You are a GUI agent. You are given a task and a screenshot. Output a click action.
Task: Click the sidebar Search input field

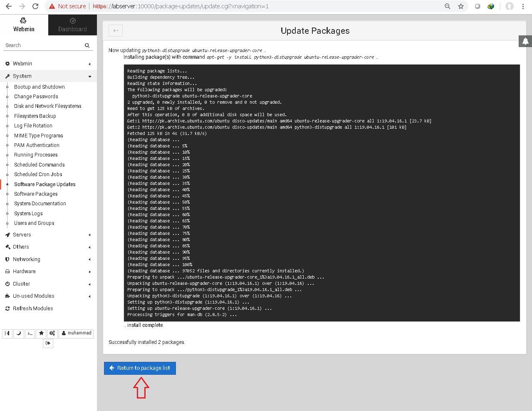coord(43,45)
